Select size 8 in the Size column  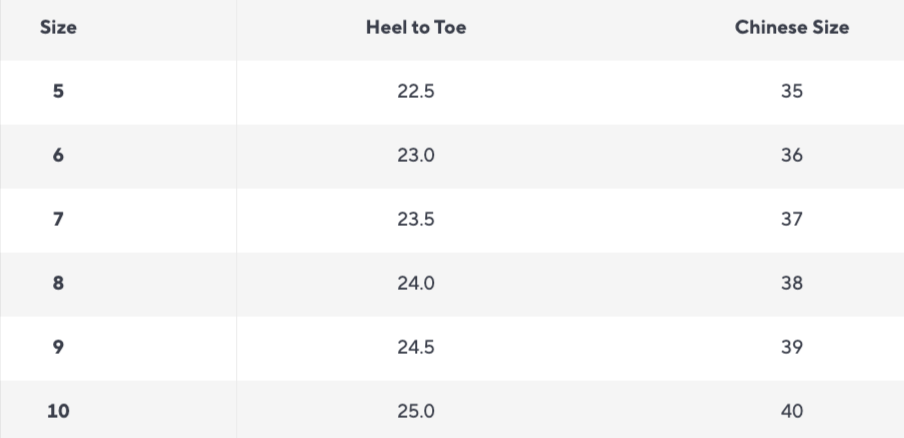coord(58,284)
